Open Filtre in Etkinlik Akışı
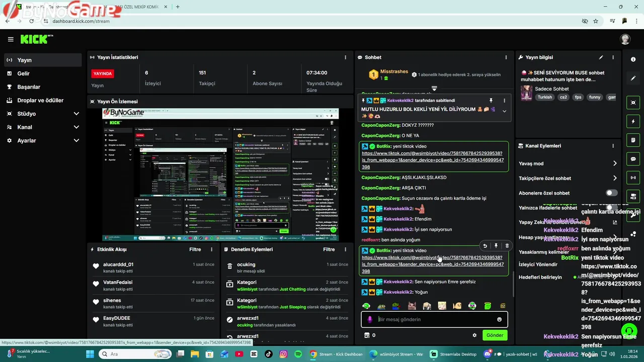 [195, 249]
